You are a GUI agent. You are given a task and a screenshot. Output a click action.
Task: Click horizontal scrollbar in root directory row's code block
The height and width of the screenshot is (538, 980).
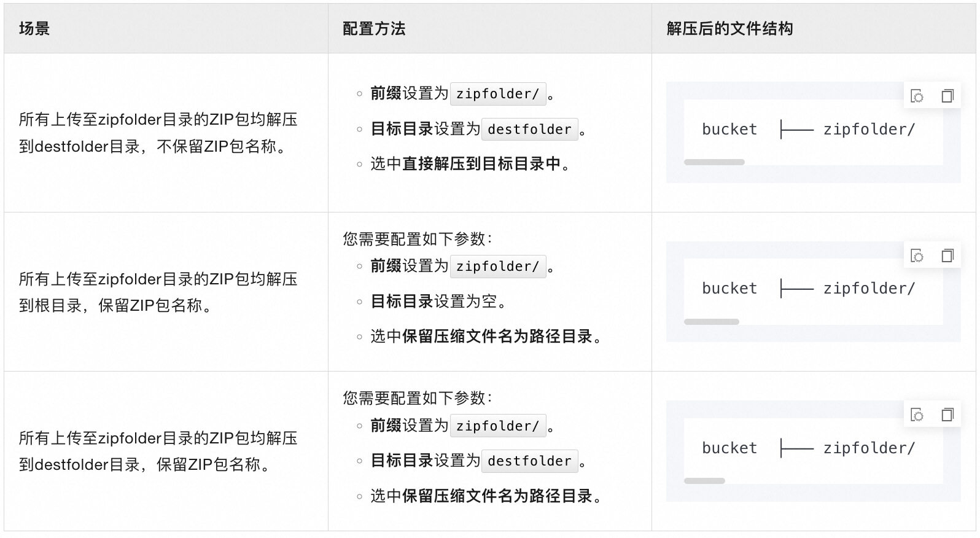pyautogui.click(x=711, y=322)
